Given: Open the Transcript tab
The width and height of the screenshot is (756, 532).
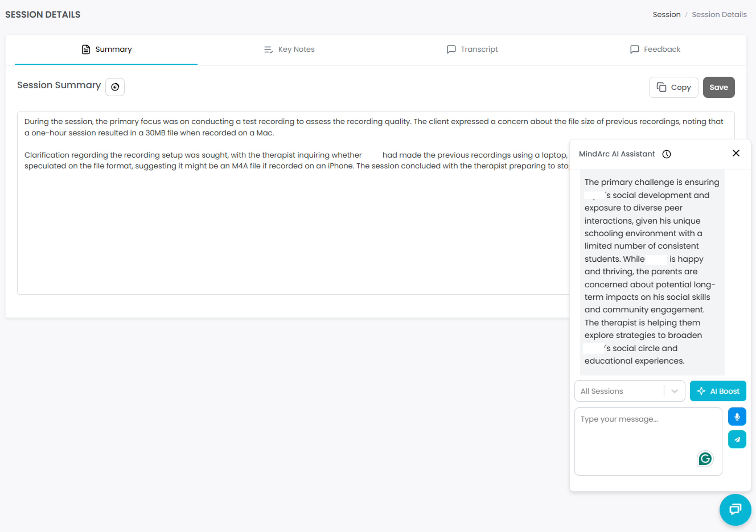Looking at the screenshot, I should tap(472, 49).
